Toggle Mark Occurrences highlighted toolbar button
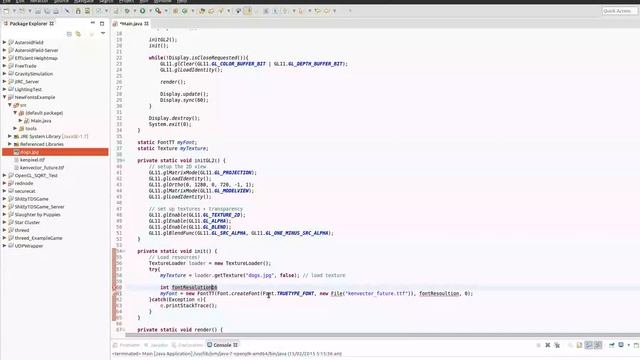The width and height of the screenshot is (640, 360). [247, 11]
